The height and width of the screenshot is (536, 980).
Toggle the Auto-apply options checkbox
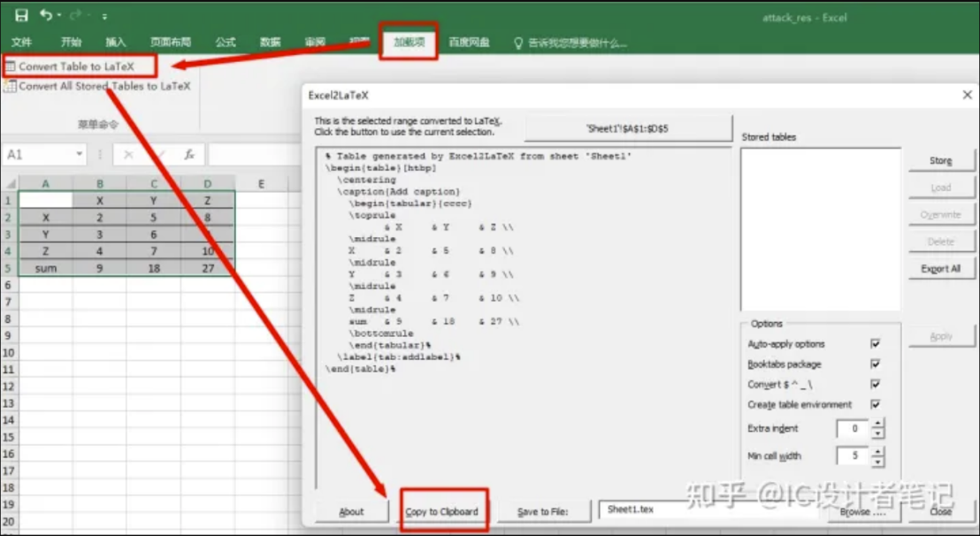click(x=875, y=344)
